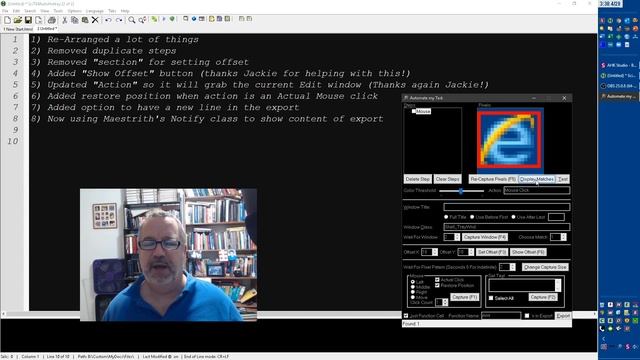The height and width of the screenshot is (360, 640).
Task: Click the Copy icon in the toolbar
Action: 75,20
